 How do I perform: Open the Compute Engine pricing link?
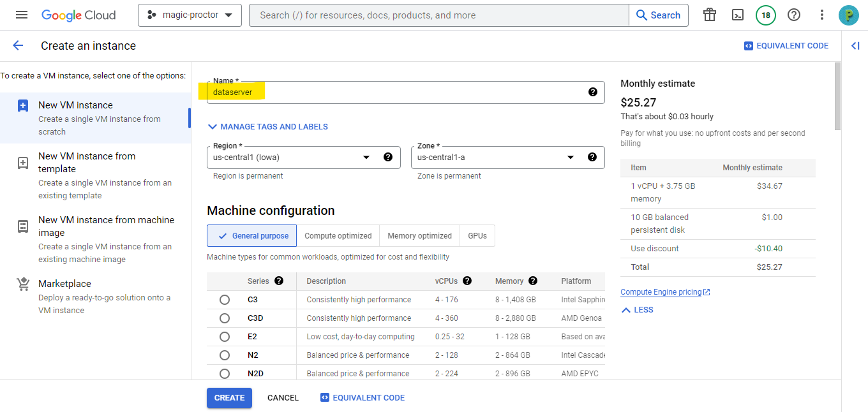661,292
